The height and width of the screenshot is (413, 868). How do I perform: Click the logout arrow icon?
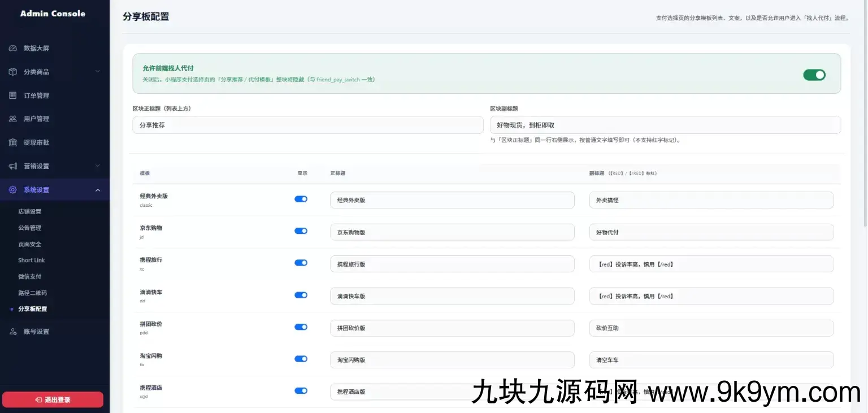[38, 400]
